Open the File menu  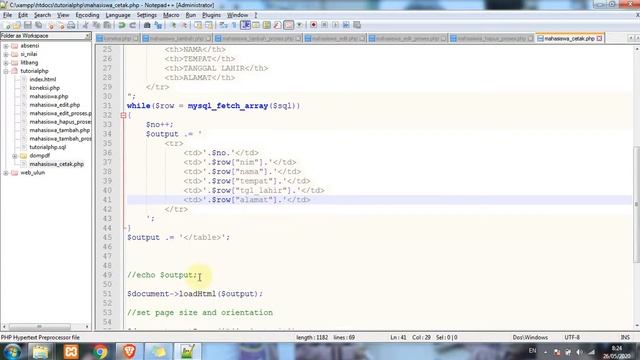[7, 15]
